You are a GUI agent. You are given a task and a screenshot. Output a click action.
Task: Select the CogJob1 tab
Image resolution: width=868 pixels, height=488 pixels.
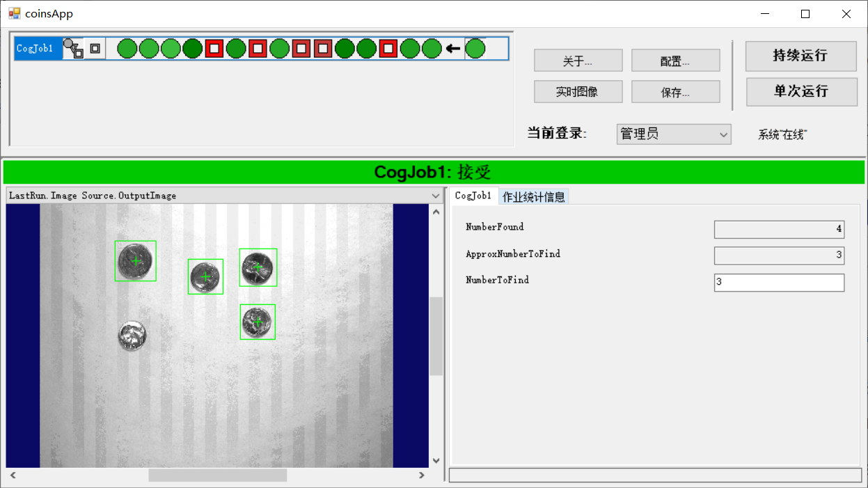pos(473,196)
